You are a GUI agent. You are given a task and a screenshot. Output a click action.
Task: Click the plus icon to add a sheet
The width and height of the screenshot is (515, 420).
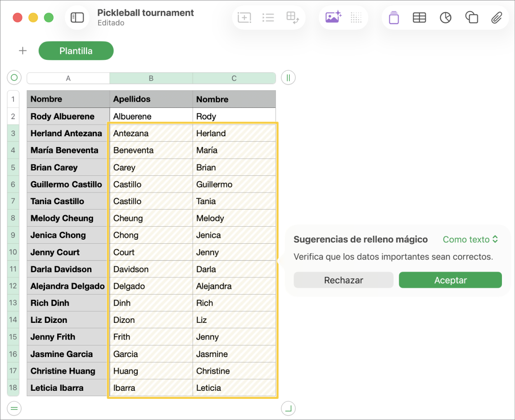coord(23,51)
